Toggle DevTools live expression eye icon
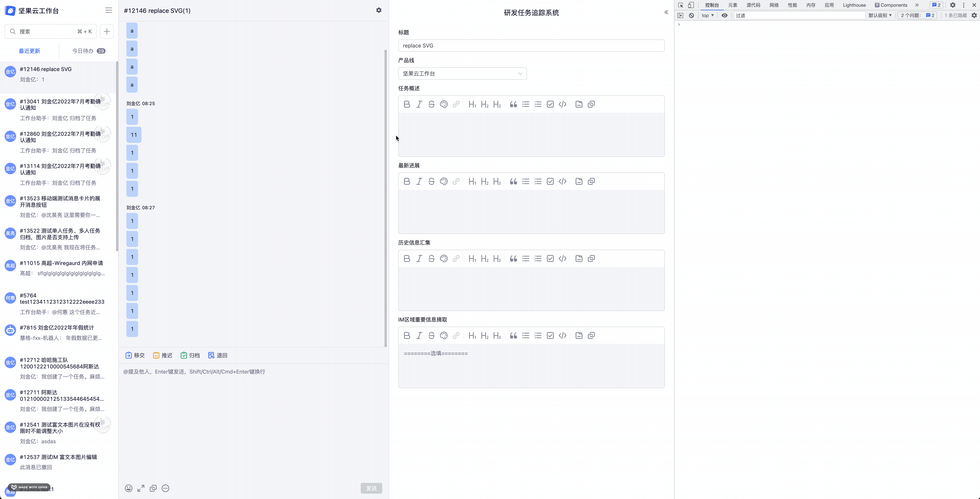 coord(724,16)
